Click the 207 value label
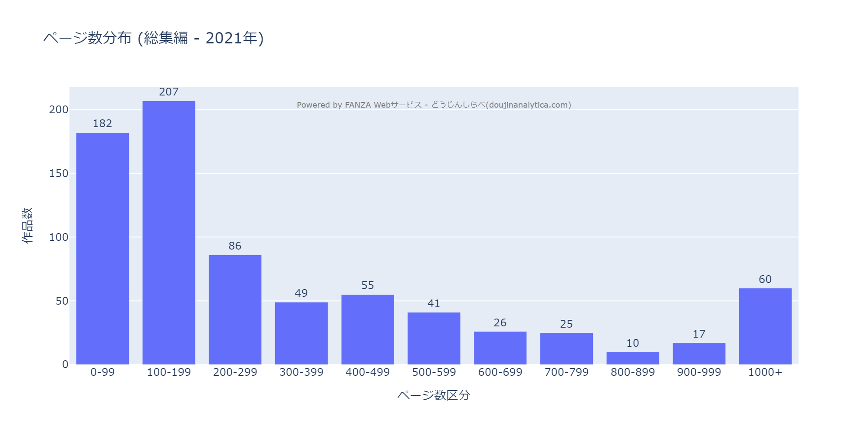This screenshot has height=434, width=868. click(x=169, y=92)
